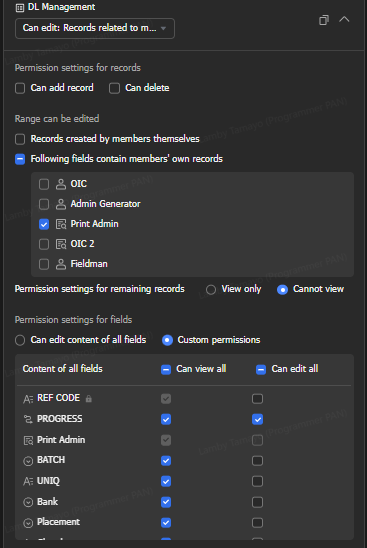Uncheck view permission for PROGRESS
Screen dimensions: 367x548
point(166,419)
